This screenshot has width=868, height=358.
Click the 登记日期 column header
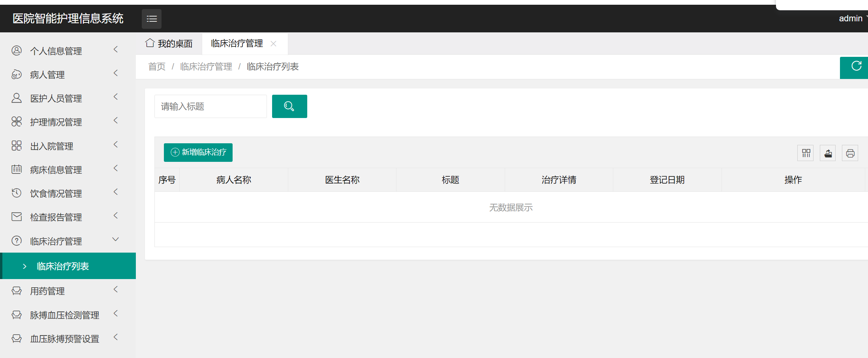coord(667,180)
